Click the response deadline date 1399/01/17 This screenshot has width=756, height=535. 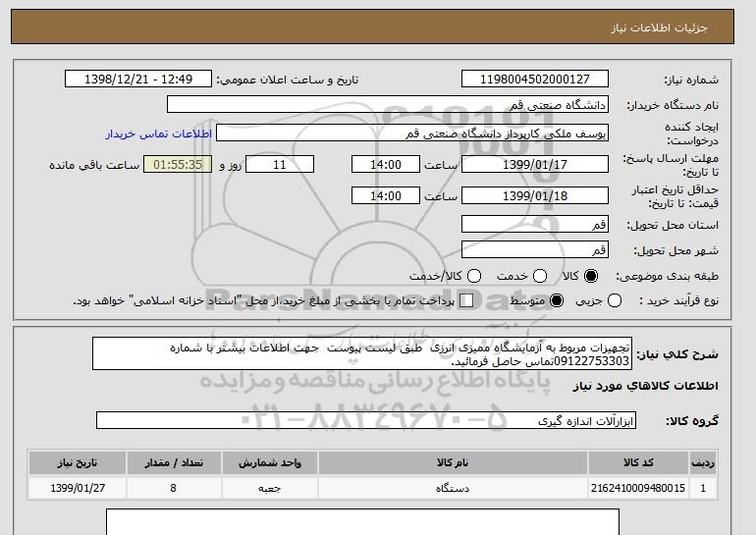[535, 164]
